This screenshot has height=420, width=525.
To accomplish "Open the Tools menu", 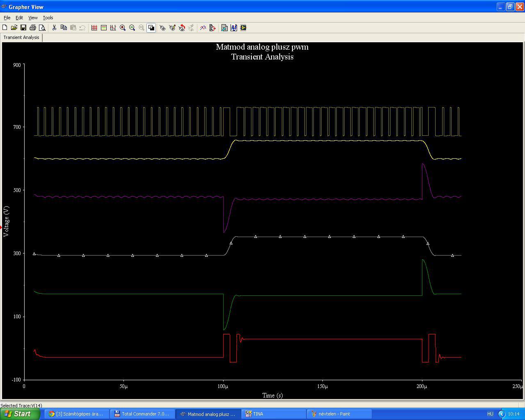I will (x=48, y=18).
